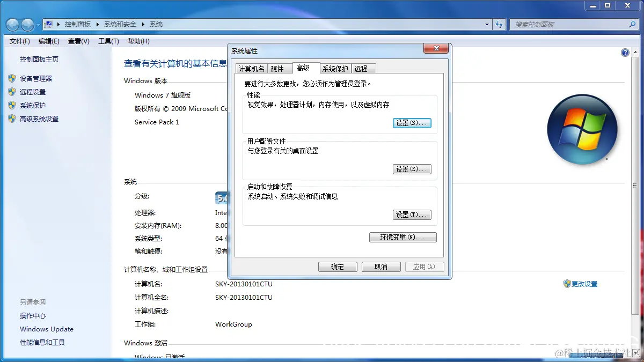Image resolution: width=644 pixels, height=362 pixels.
Task: Click the blue help question mark icon
Action: [x=625, y=53]
